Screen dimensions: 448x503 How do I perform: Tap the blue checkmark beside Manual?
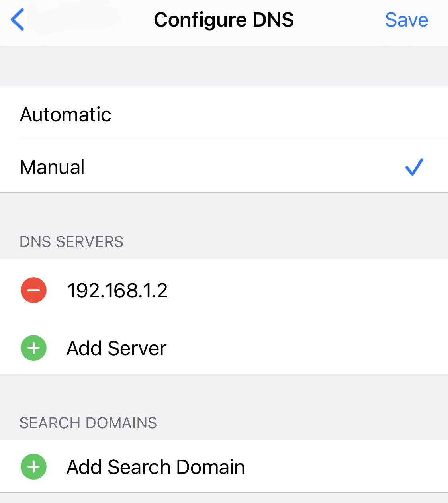[x=414, y=167]
